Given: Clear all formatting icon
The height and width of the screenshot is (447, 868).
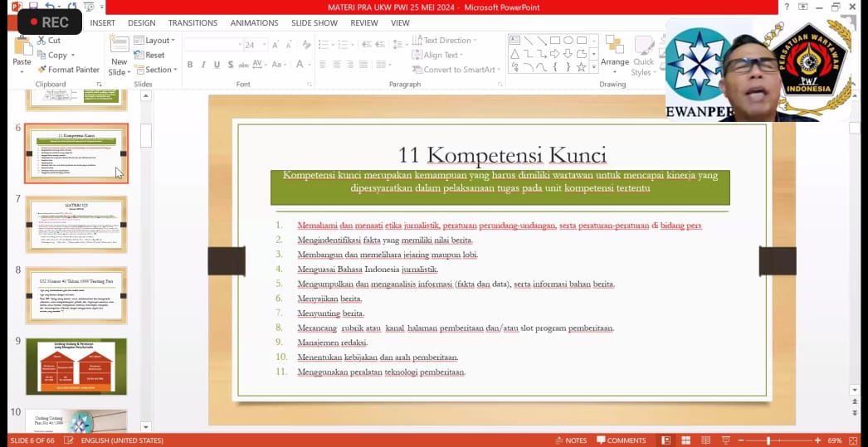Looking at the screenshot, I should click(x=305, y=45).
